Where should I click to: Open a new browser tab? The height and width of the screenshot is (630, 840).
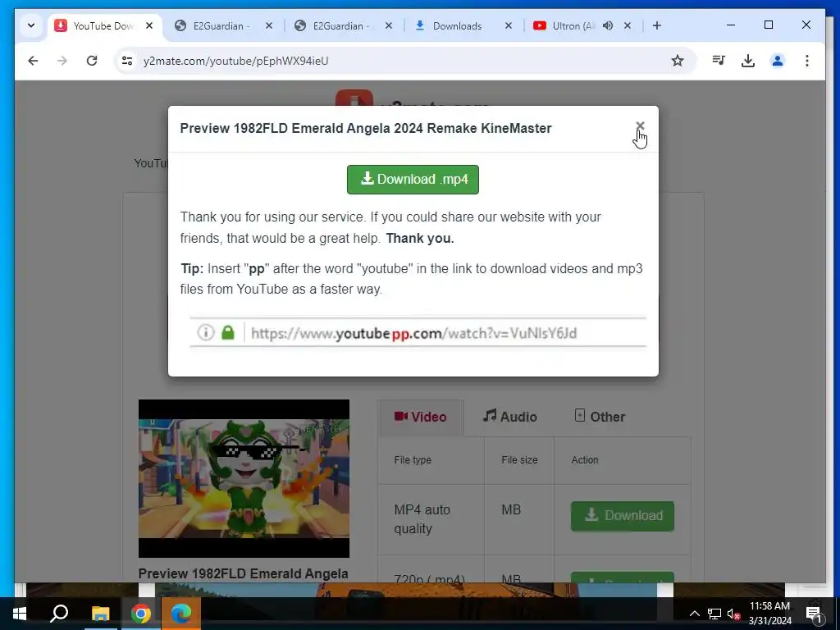click(657, 25)
